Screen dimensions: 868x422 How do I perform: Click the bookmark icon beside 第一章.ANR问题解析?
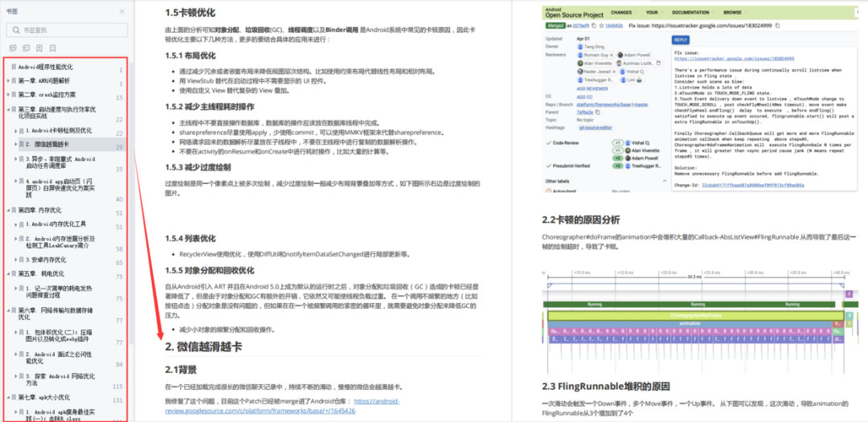pyautogui.click(x=14, y=81)
